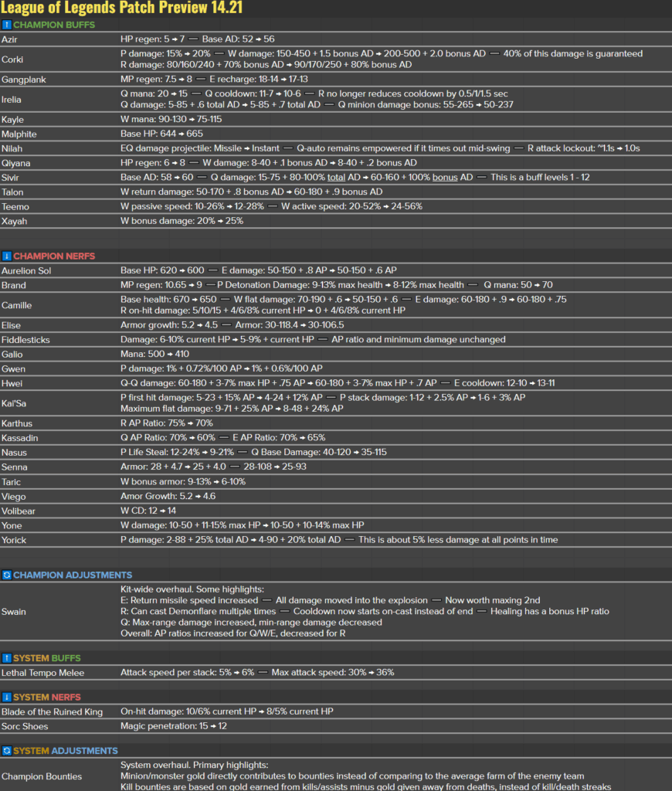The image size is (672, 791).
Task: Click the Champion Bounties entry
Action: [41, 776]
